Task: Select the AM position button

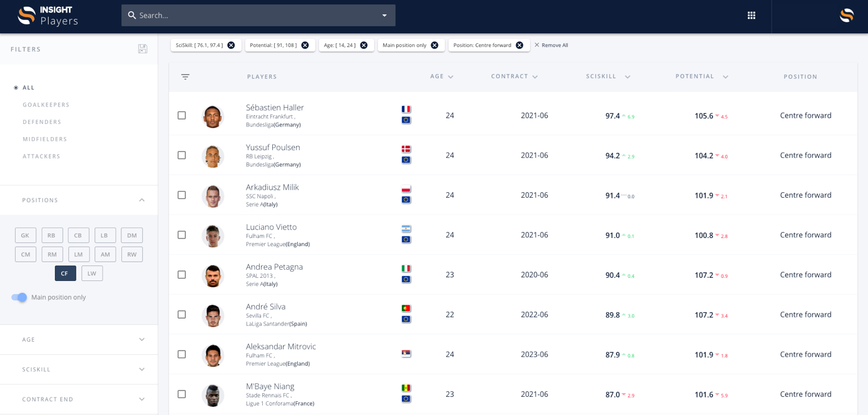Action: click(105, 254)
